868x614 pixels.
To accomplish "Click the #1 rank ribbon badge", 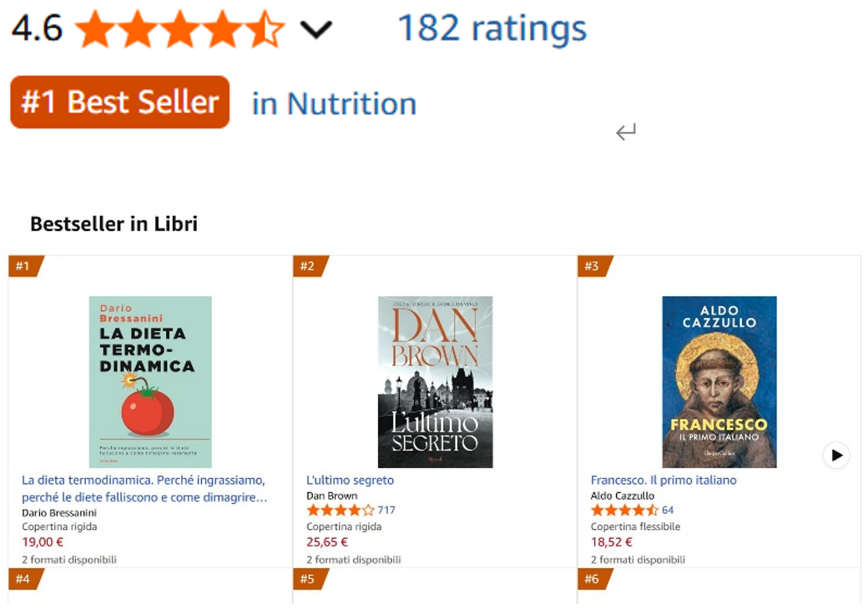I will [x=23, y=266].
